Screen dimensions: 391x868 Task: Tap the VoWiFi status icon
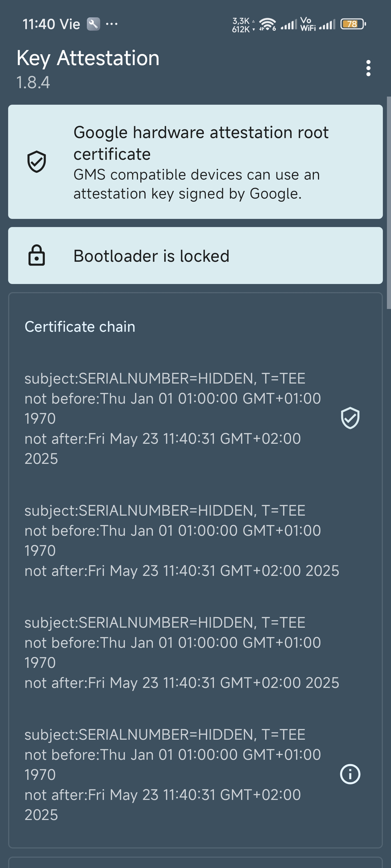coord(308,24)
